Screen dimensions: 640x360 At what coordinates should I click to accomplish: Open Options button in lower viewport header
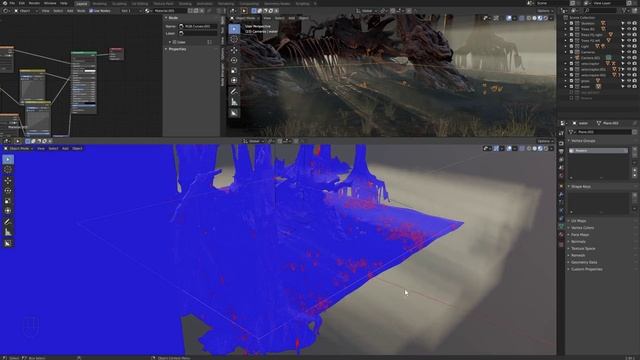point(545,141)
